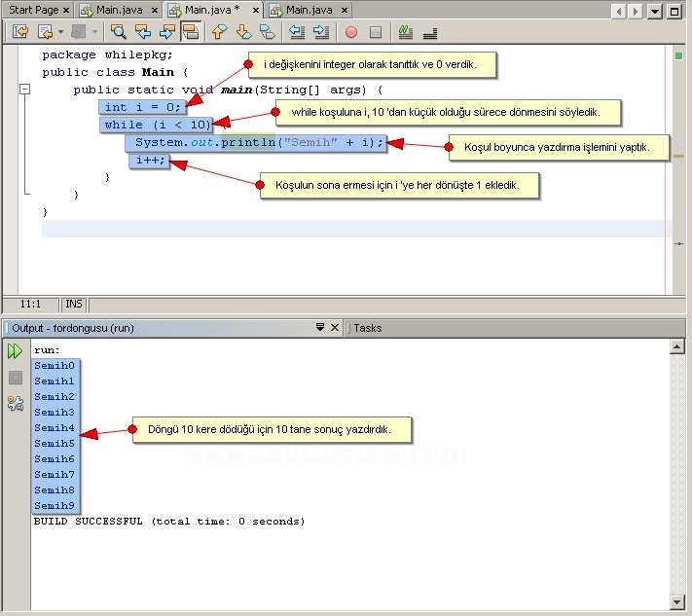692x616 pixels.
Task: Close the Output - fordongusu panel
Action: point(335,327)
